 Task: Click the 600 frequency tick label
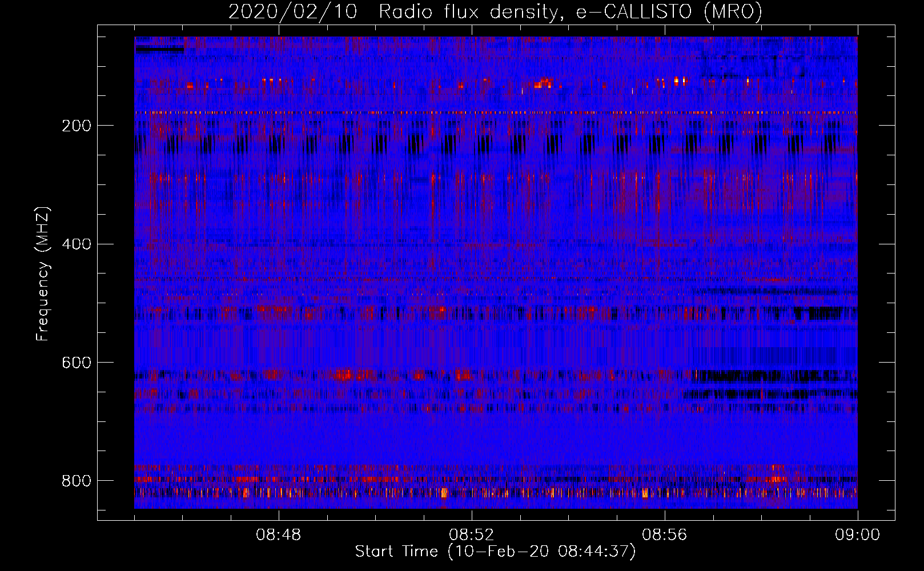click(x=76, y=363)
